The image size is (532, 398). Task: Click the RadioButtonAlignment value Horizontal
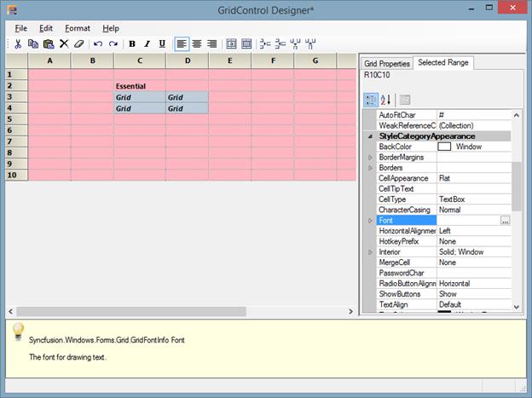point(474,284)
